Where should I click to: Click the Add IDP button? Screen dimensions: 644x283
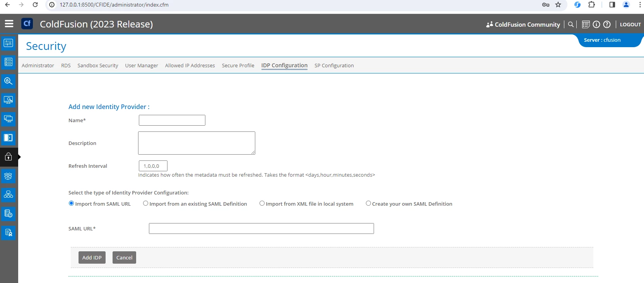pyautogui.click(x=92, y=257)
